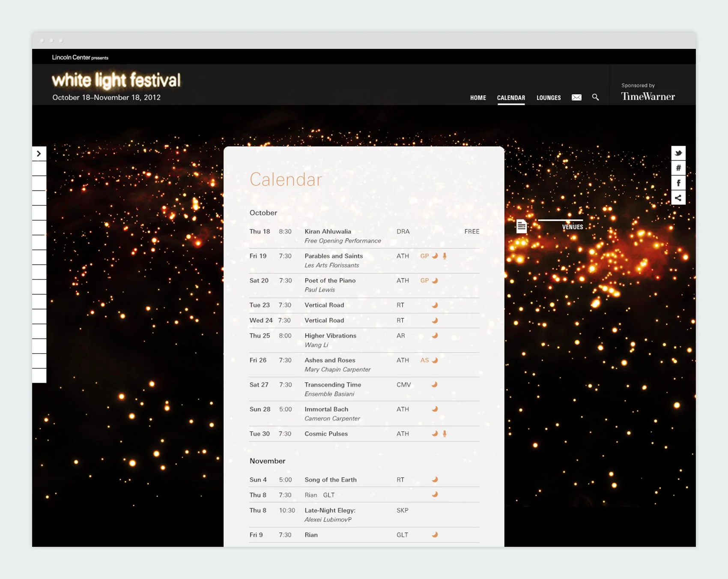The width and height of the screenshot is (728, 579).
Task: Click moon icon on Thu 8 Rian row
Action: click(435, 495)
